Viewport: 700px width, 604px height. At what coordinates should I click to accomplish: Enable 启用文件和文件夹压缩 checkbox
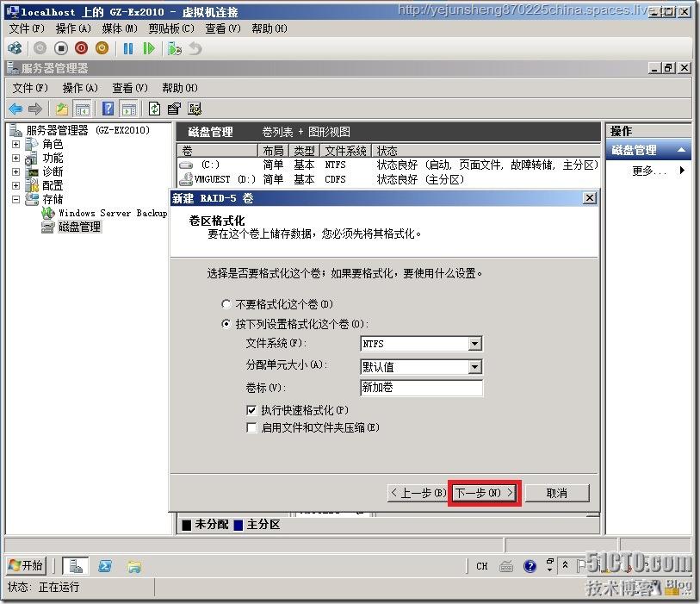tap(251, 427)
